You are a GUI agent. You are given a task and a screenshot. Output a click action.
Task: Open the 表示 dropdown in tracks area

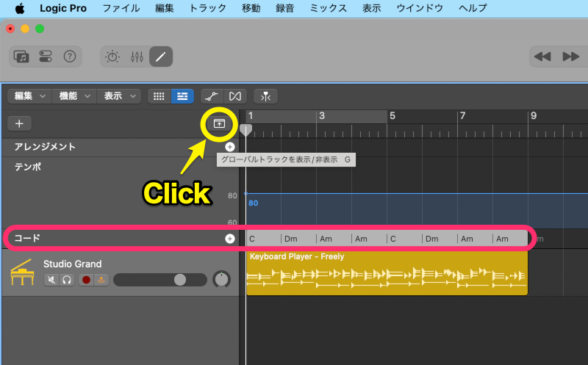(x=119, y=96)
